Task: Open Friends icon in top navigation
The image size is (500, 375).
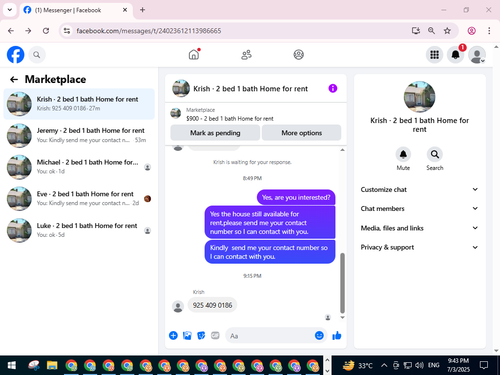Action: (246, 55)
